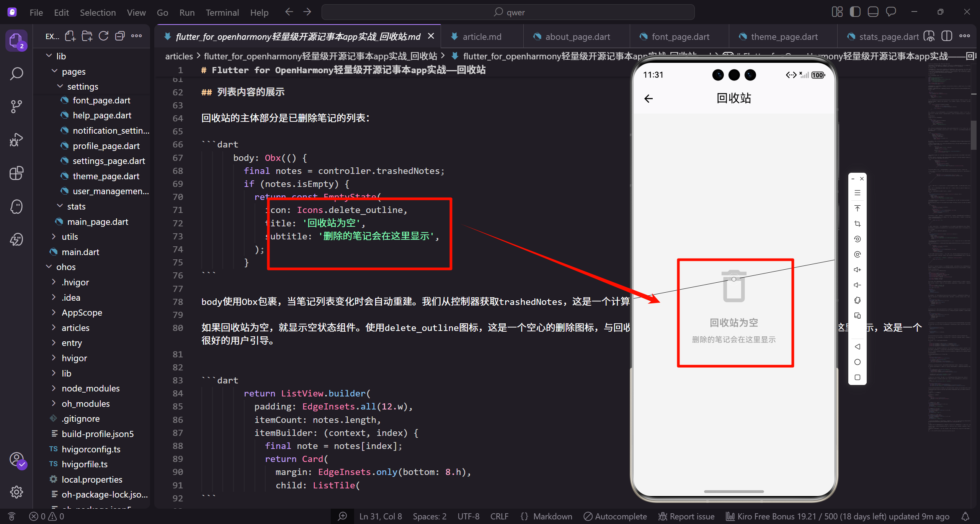This screenshot has width=980, height=524.
Task: Increase emulator volume
Action: [857, 270]
